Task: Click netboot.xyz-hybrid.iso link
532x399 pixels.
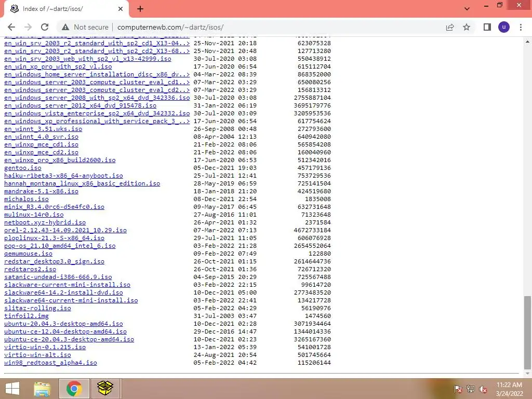Action: click(x=45, y=222)
